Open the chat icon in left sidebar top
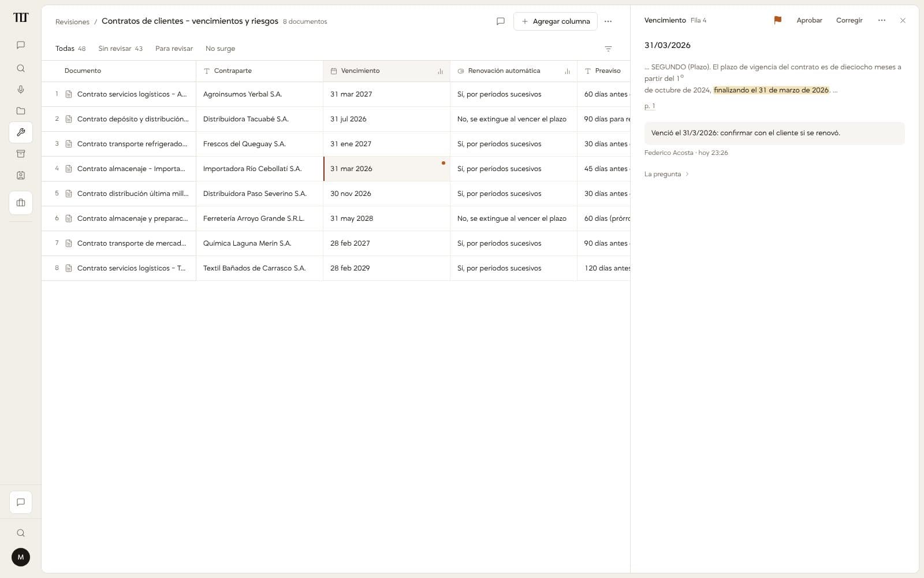Viewport: 924px width, 578px height. (21, 45)
